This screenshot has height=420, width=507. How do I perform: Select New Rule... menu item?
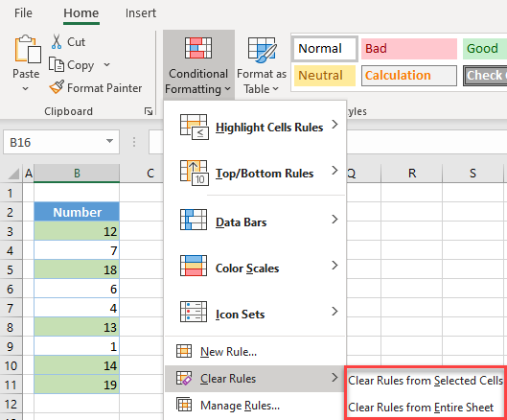(x=255, y=352)
